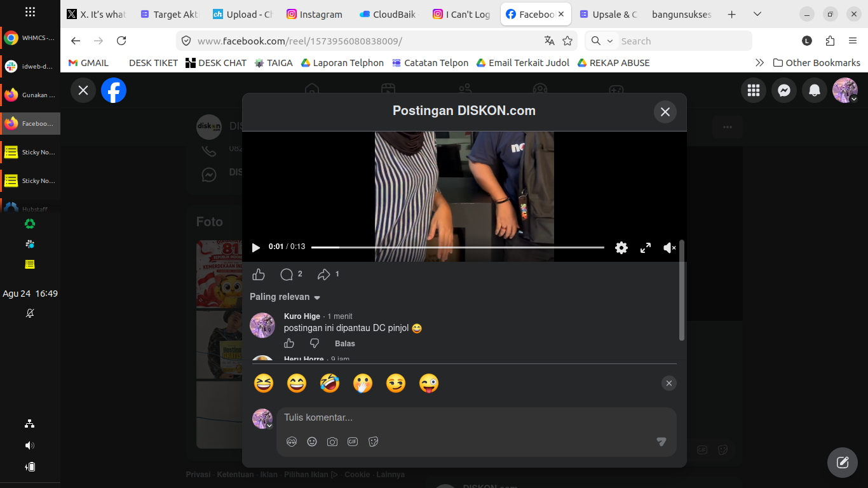
Task: Open a new browser tab
Action: 731,14
